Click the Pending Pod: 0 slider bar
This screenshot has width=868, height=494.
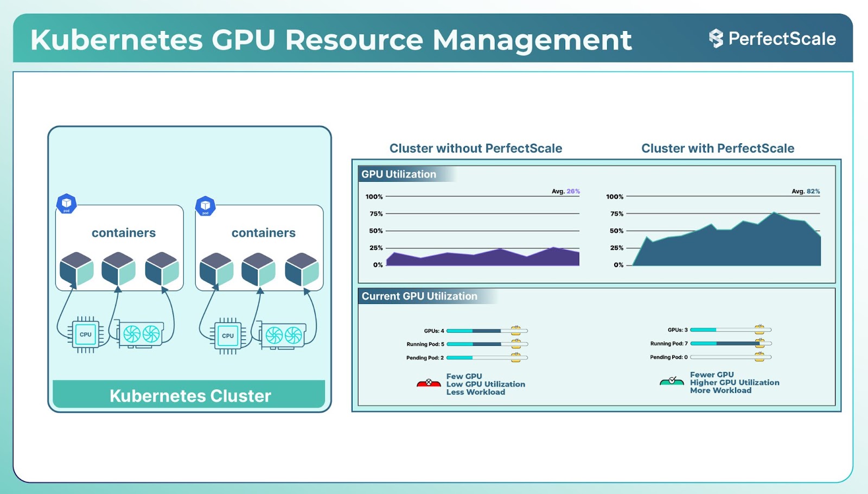point(730,357)
